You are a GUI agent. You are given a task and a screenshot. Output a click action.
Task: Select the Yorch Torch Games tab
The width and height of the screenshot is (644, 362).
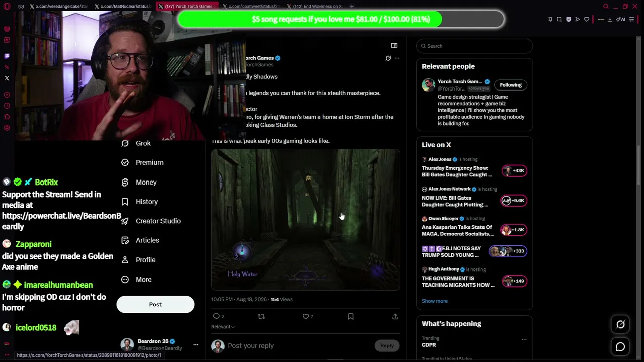pyautogui.click(x=187, y=6)
